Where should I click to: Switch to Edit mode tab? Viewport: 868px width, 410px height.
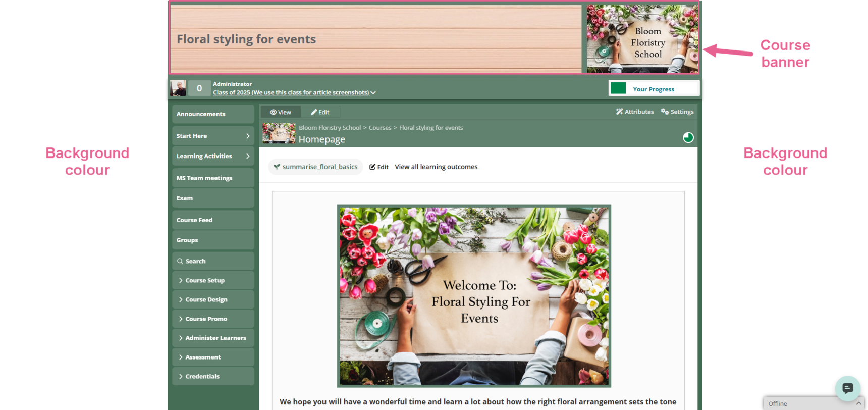[320, 112]
